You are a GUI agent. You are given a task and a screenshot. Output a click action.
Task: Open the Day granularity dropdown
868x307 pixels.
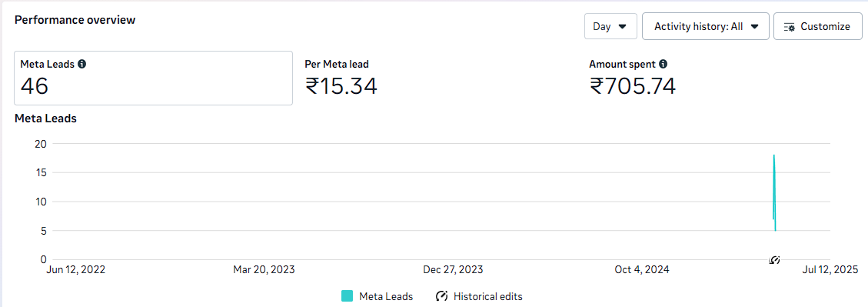coord(610,26)
